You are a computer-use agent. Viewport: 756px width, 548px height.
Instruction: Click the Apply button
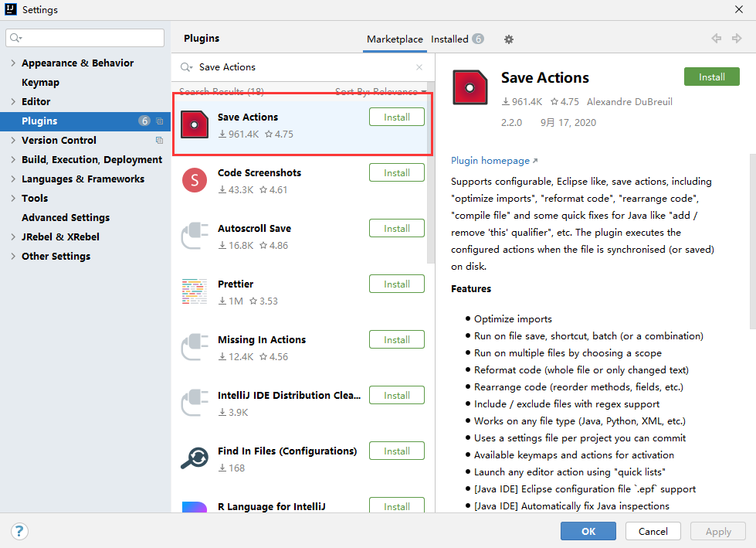718,531
